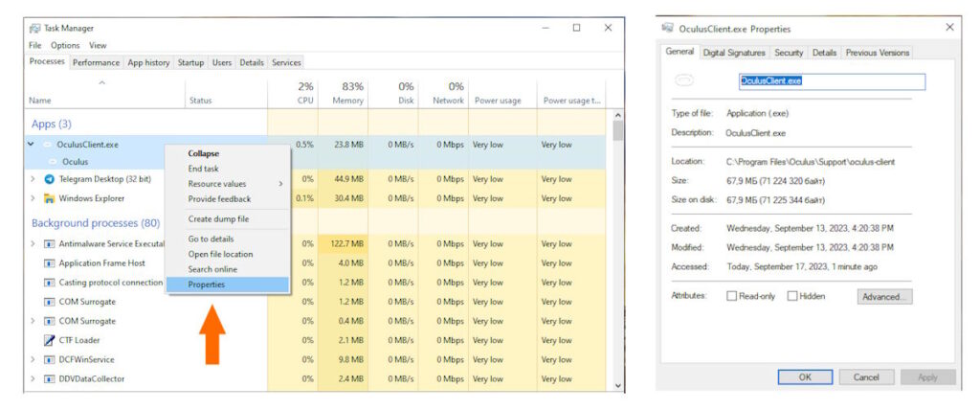Click the Cancel button in Properties

pos(866,377)
